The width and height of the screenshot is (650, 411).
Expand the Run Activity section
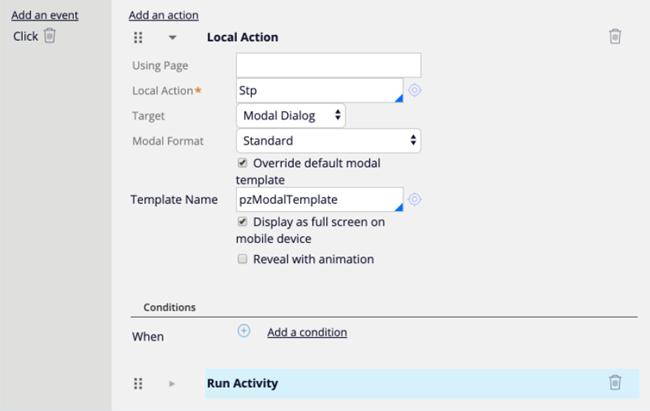pos(172,383)
